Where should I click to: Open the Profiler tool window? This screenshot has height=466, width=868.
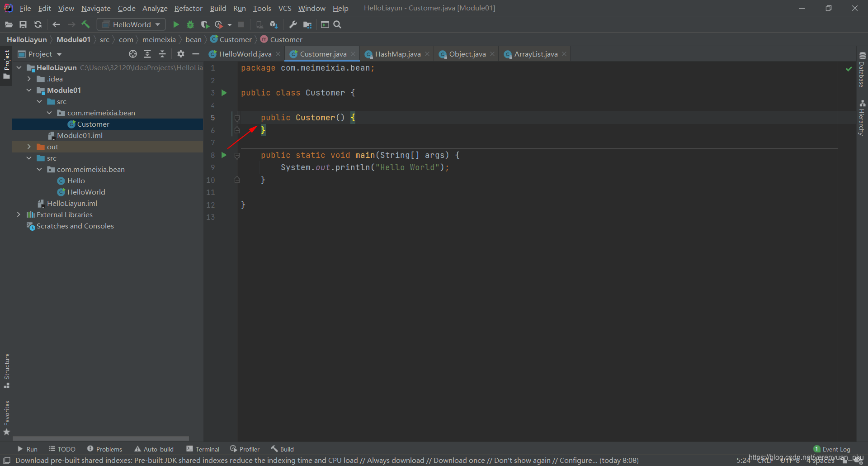tap(245, 449)
